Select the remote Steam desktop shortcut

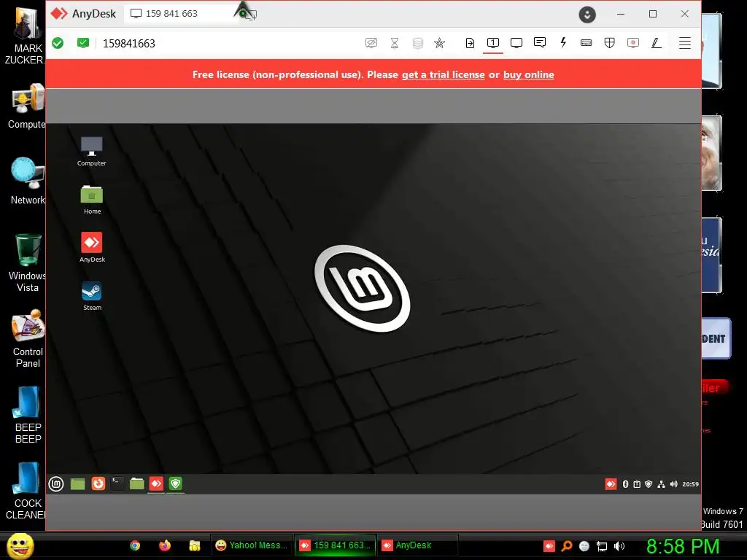(x=92, y=295)
